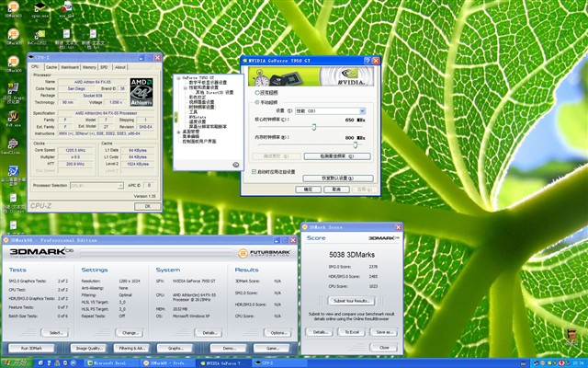
Task: Open the 3DMark06 desktop shortcut
Action: [x=14, y=63]
